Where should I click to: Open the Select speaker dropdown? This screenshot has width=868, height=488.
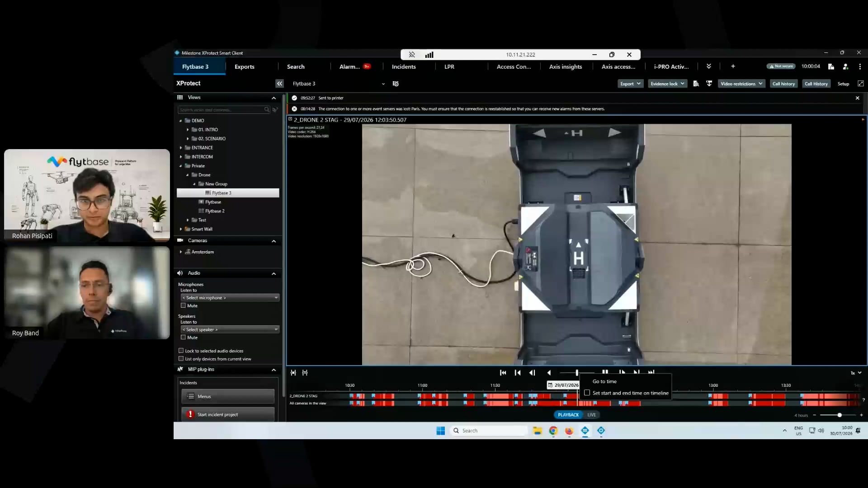point(230,329)
